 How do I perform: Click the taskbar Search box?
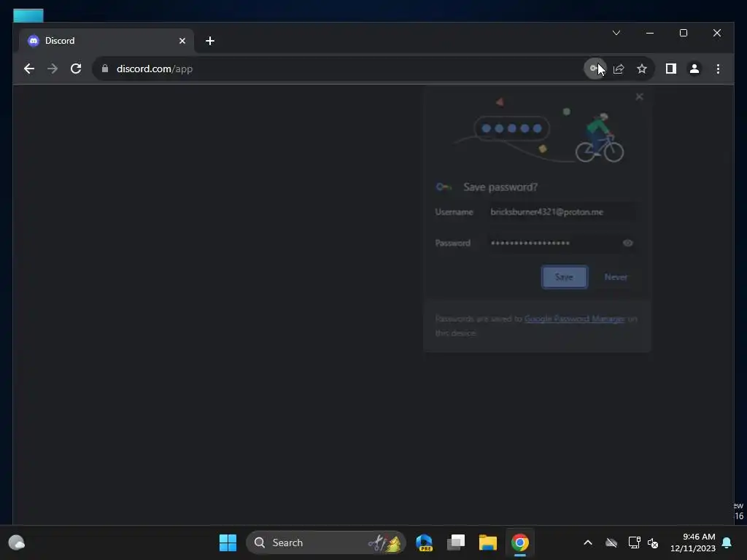326,542
